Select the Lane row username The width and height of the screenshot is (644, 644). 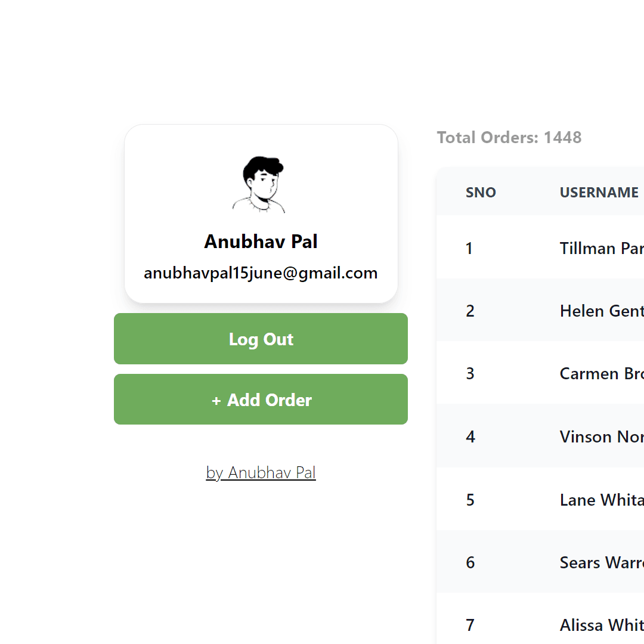602,500
